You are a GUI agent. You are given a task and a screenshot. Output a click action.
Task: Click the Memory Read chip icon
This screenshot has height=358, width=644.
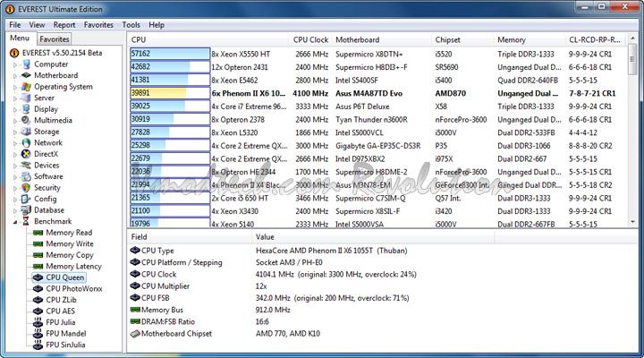click(x=38, y=233)
